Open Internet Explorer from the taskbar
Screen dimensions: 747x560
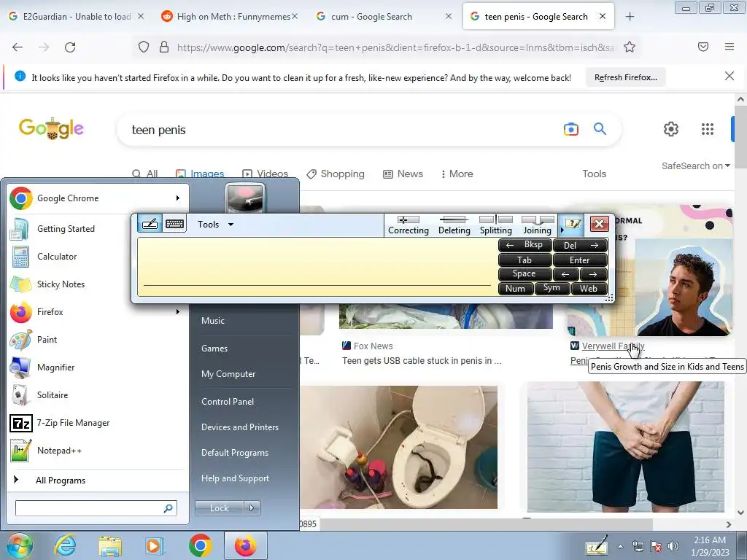click(65, 545)
